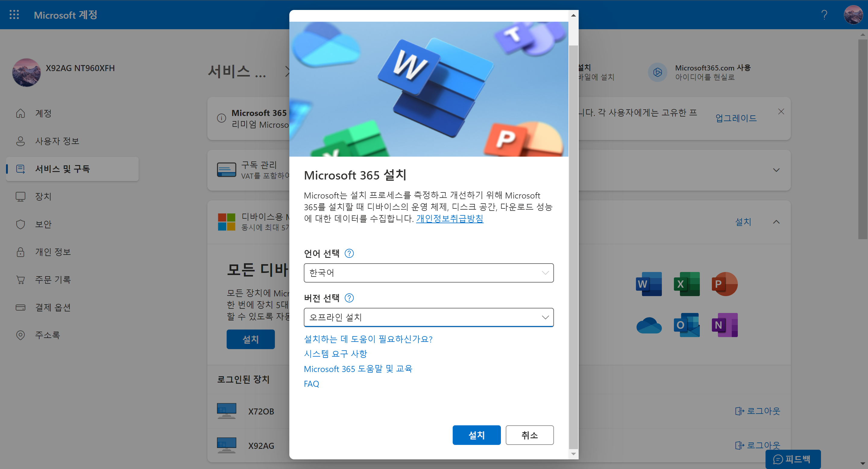This screenshot has width=868, height=469.
Task: Open the 개인정보취급방침 link
Action: pyautogui.click(x=449, y=218)
